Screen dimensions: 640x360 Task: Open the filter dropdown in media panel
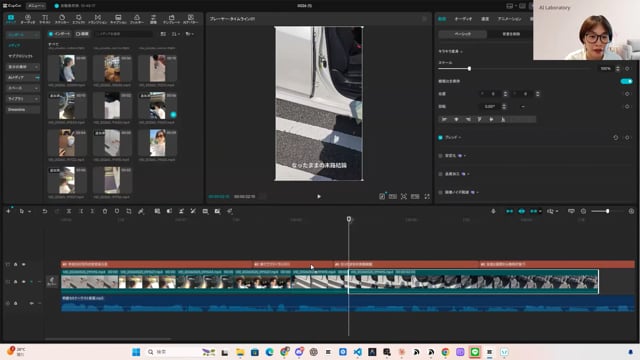pyautogui.click(x=190, y=34)
